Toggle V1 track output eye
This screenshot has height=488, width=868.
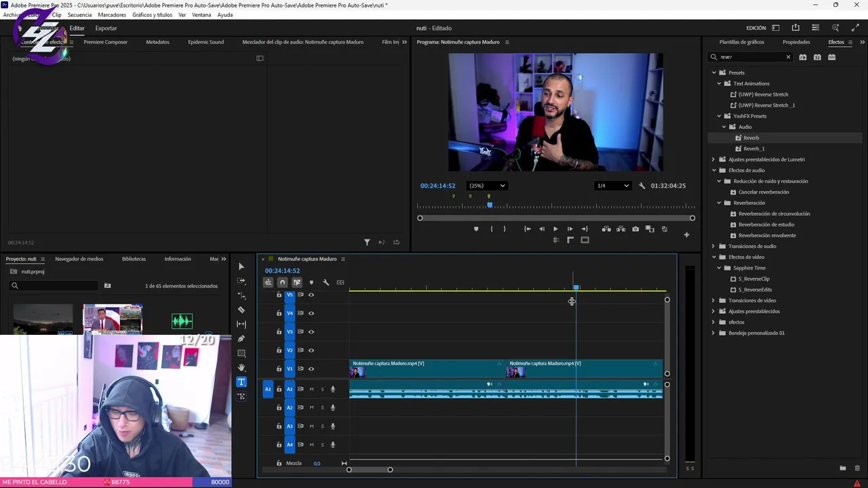[311, 369]
